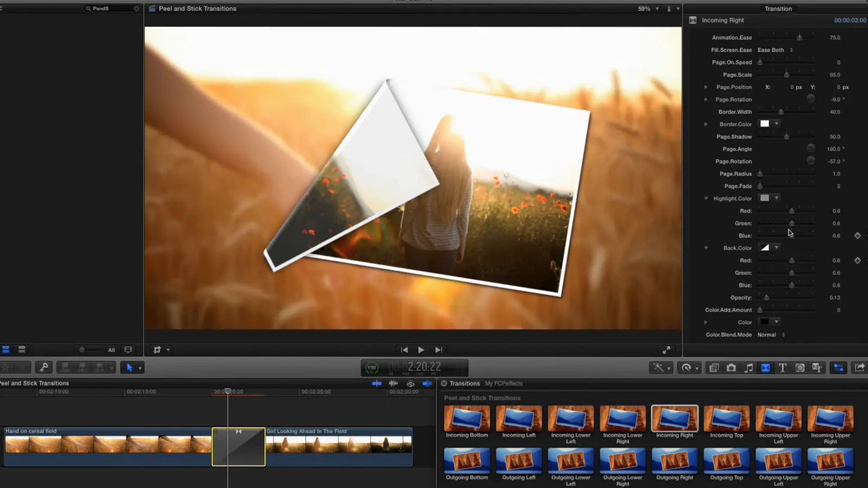Open the Titles browser T icon
The image size is (868, 488).
783,367
